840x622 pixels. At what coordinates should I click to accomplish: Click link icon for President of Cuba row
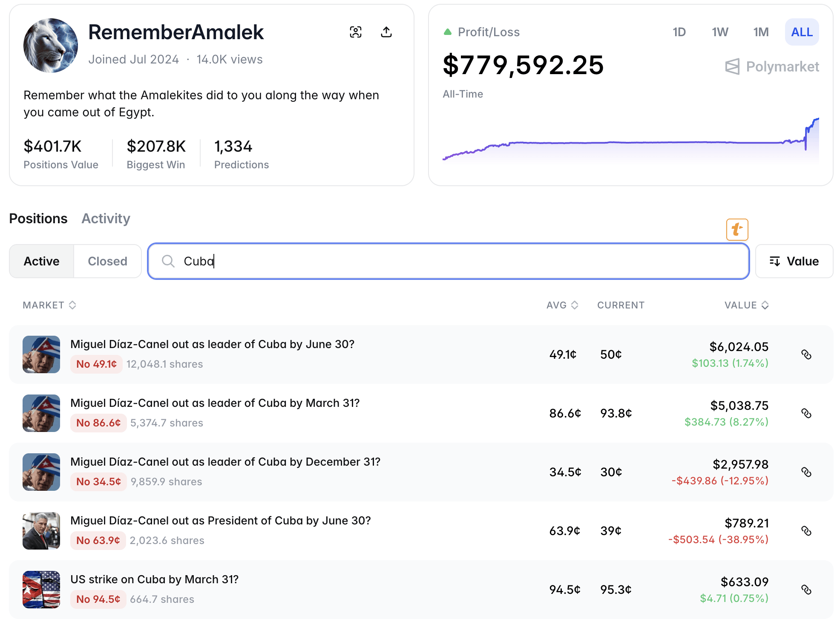click(806, 531)
